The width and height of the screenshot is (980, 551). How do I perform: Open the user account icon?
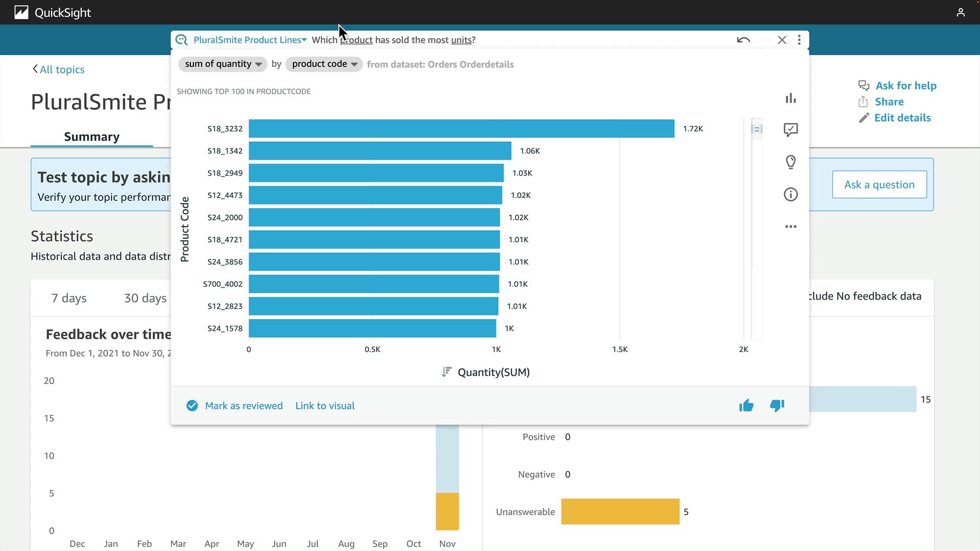(961, 12)
